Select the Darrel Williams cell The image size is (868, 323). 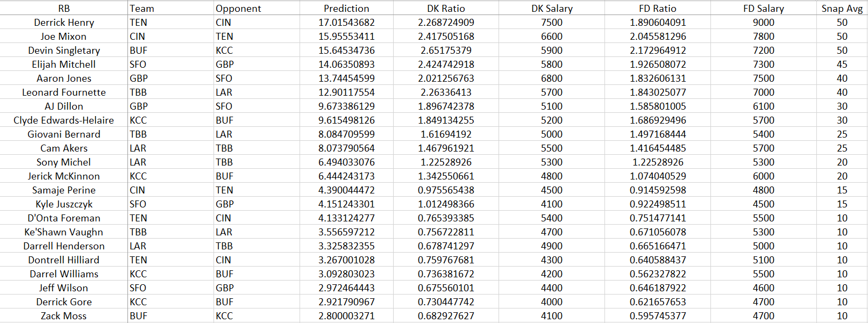tap(63, 274)
